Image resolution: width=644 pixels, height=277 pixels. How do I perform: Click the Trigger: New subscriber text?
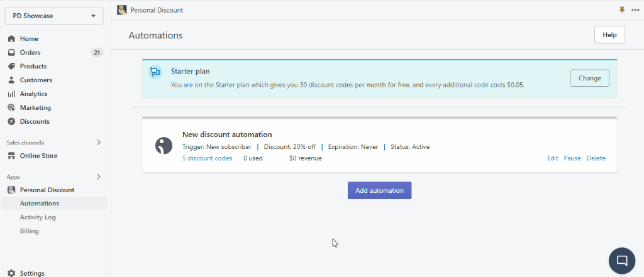point(217,147)
